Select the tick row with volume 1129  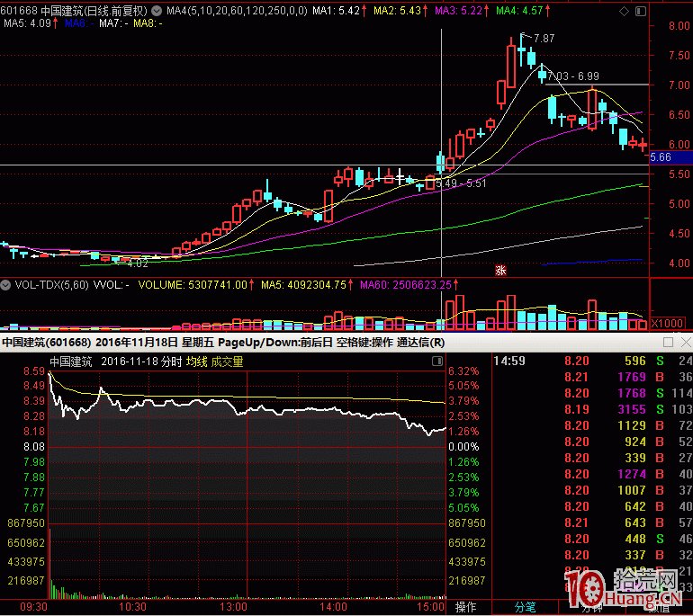coord(592,425)
